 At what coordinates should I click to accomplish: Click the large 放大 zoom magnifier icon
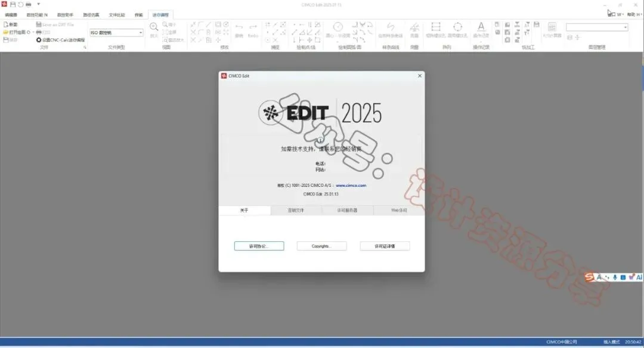click(x=154, y=27)
